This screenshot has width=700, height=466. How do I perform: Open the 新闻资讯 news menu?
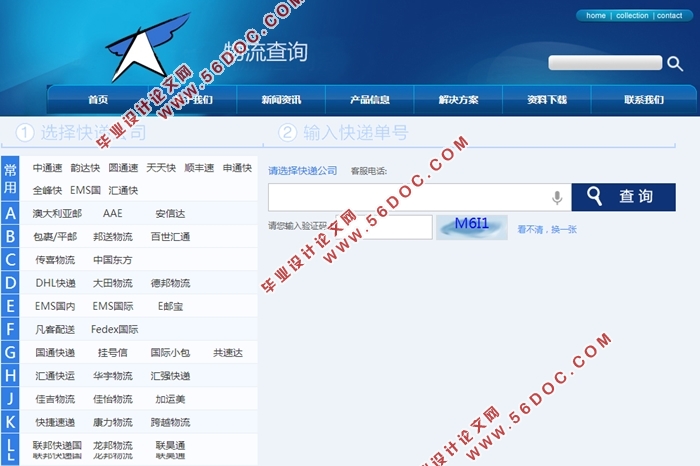click(x=280, y=100)
